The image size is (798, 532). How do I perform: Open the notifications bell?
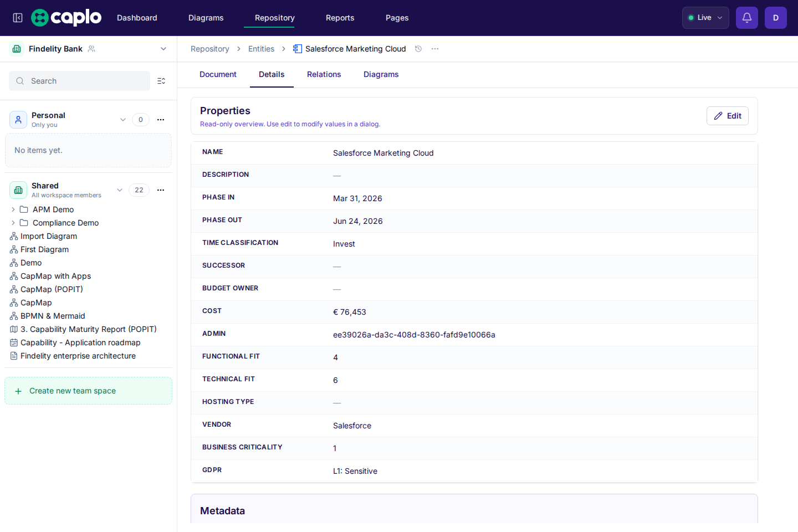(x=747, y=18)
